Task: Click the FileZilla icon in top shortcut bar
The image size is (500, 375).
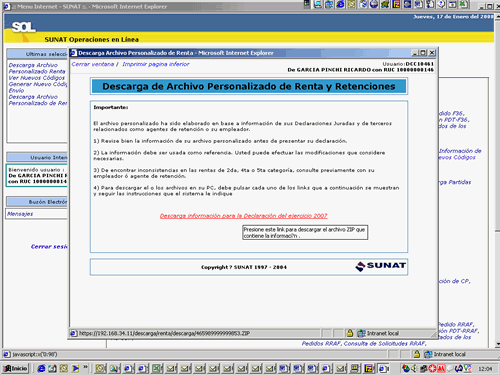Action: click(396, 4)
